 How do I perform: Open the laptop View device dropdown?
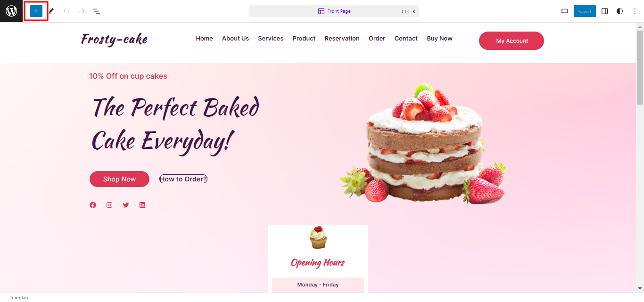click(564, 11)
